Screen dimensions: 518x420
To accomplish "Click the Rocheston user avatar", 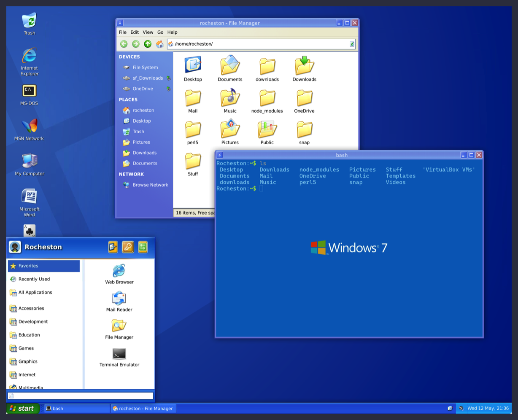I will (15, 247).
